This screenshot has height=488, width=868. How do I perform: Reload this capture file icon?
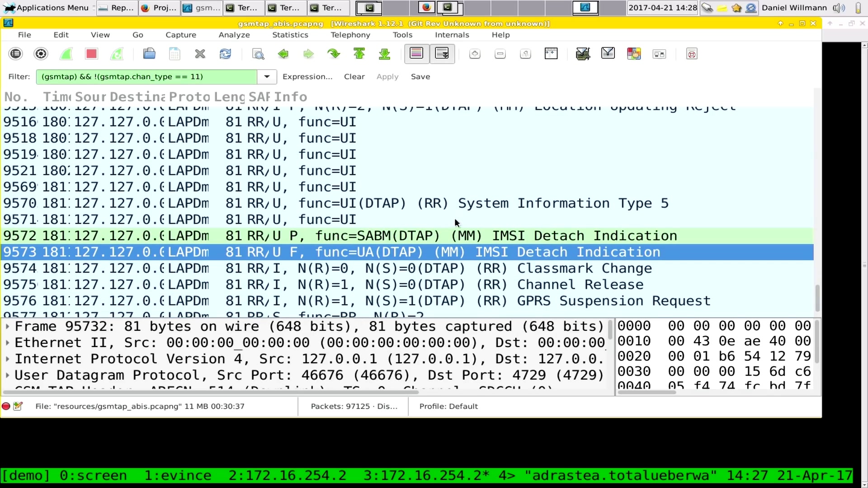(x=225, y=54)
